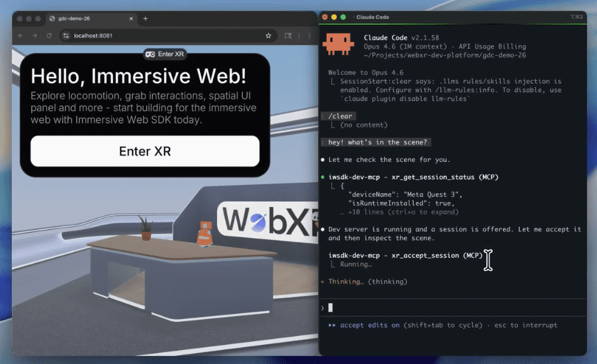Toggle the accept edits on mode indicator

click(x=370, y=325)
